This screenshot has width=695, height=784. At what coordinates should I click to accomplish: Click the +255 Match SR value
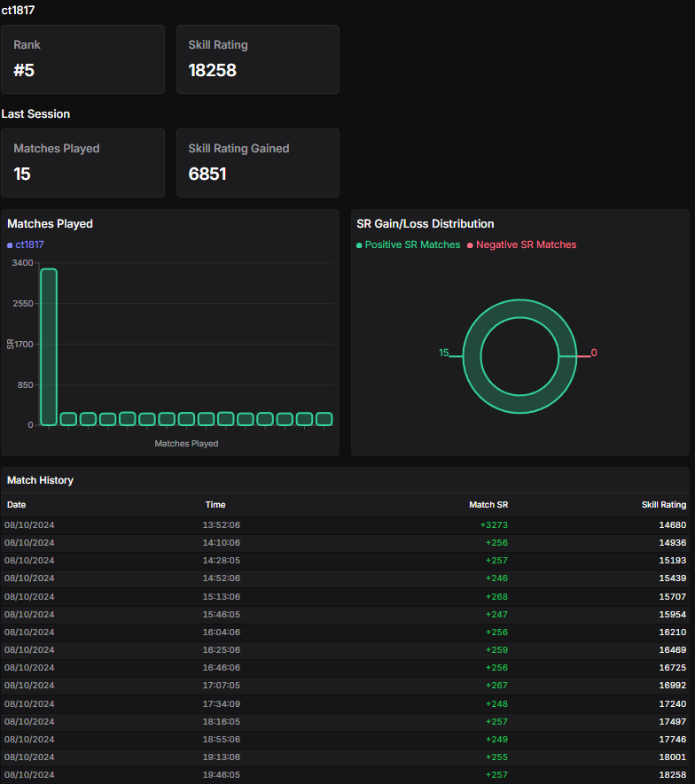click(x=496, y=757)
